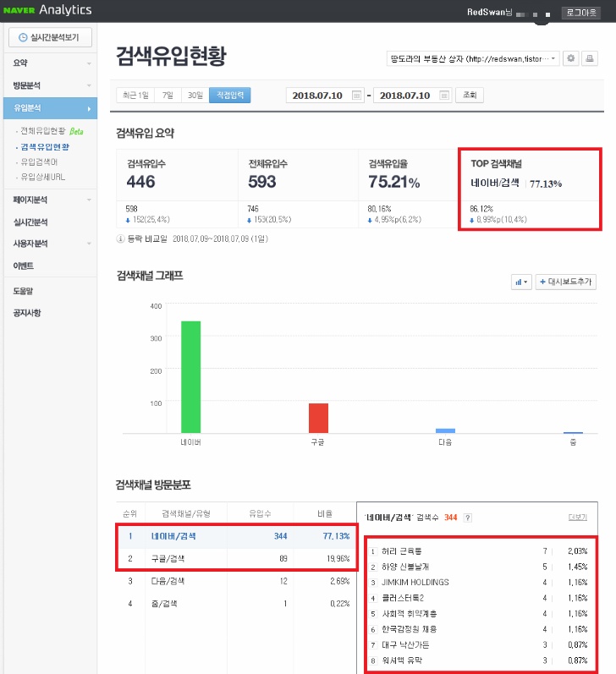Click the 순위 column header
616x674 pixels.
(130, 513)
